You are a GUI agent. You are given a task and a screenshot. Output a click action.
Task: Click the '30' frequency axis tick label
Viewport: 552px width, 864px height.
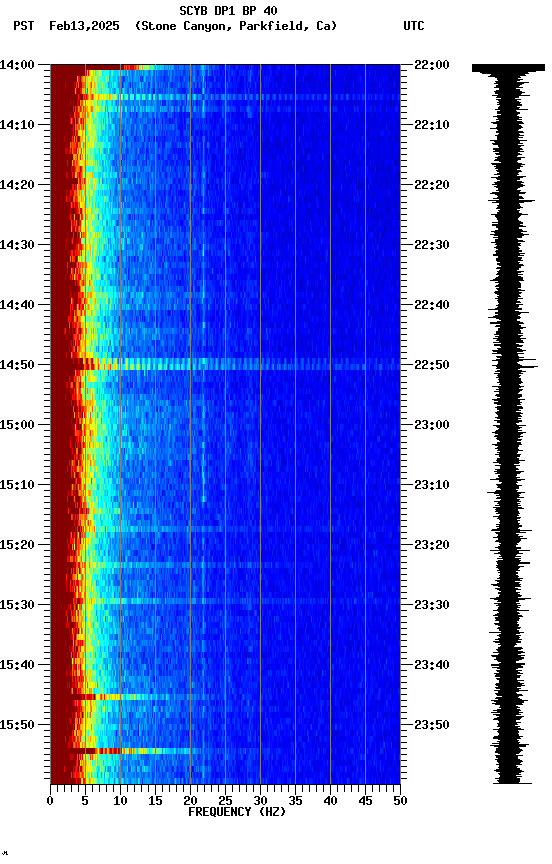(261, 802)
